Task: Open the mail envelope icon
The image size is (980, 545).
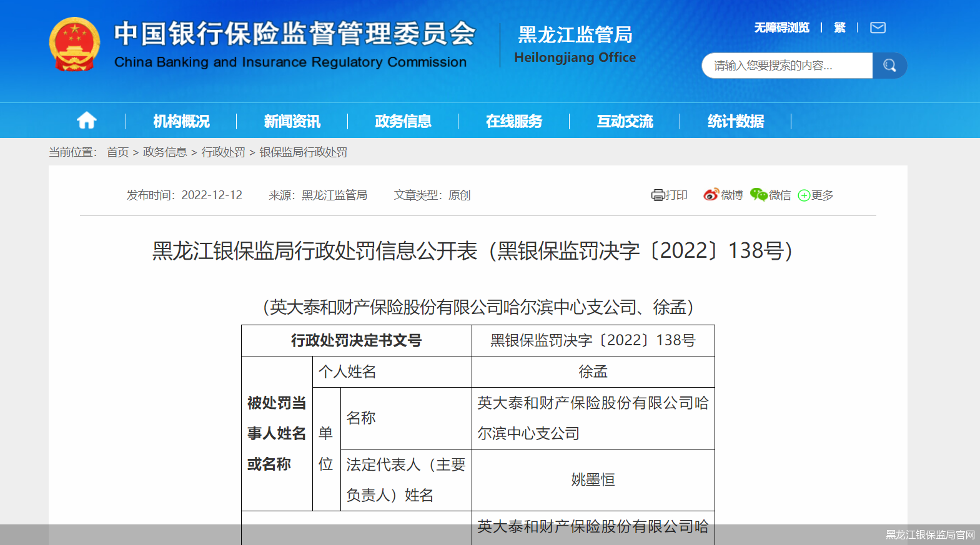Action: (x=878, y=27)
